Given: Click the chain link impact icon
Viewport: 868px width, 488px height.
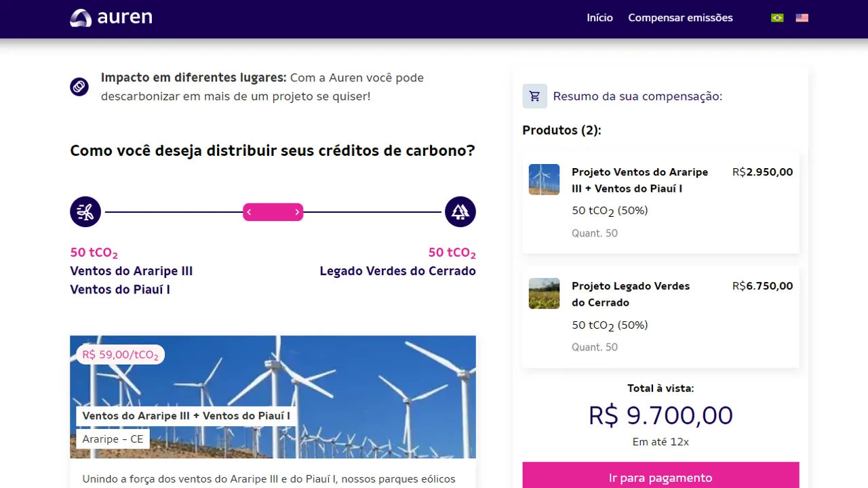Looking at the screenshot, I should coord(79,87).
